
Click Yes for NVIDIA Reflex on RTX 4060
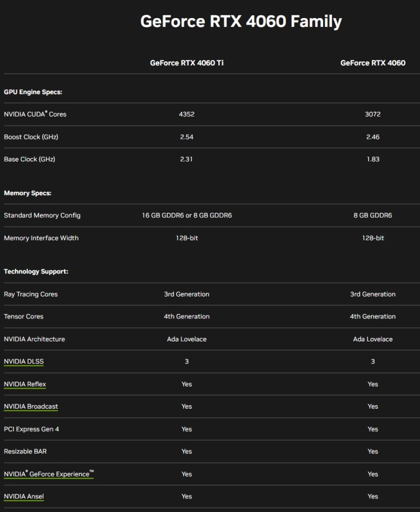(x=372, y=384)
